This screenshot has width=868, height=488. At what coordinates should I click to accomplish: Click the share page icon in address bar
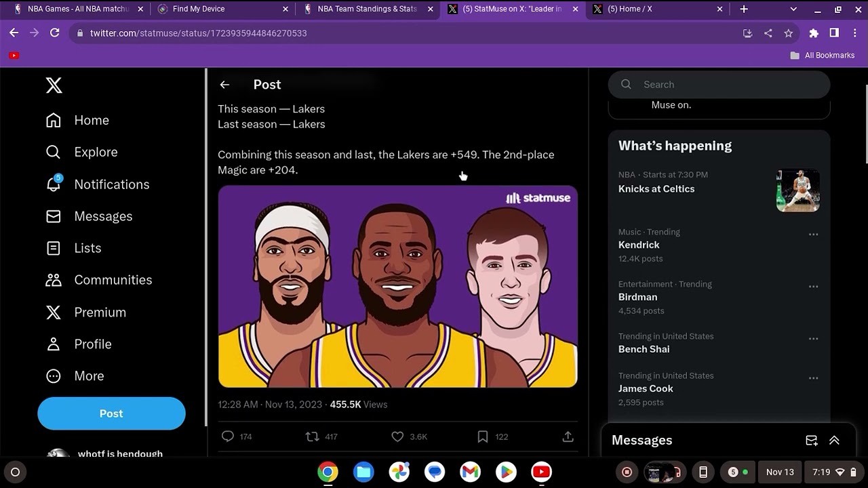tap(768, 33)
